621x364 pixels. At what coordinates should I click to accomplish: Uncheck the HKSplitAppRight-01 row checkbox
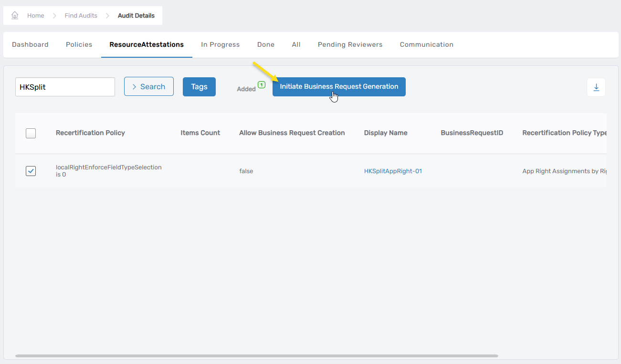(x=31, y=171)
